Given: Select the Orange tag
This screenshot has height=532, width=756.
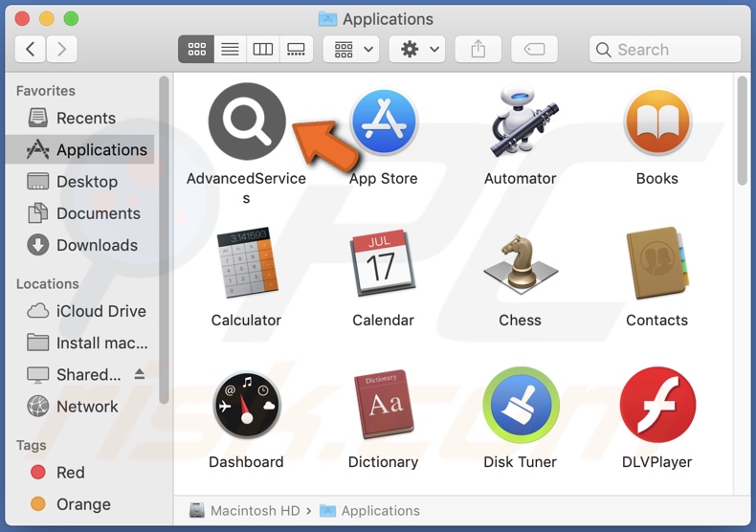Looking at the screenshot, I should coord(80,504).
